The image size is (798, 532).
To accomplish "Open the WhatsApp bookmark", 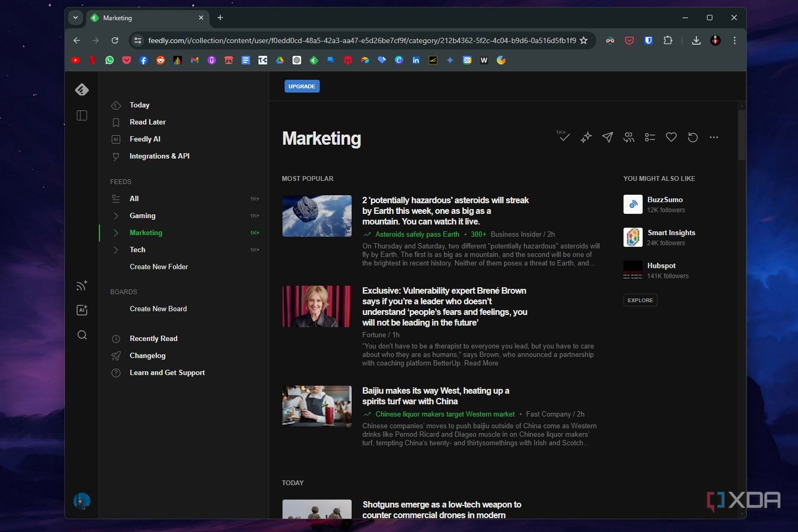I will (x=110, y=61).
